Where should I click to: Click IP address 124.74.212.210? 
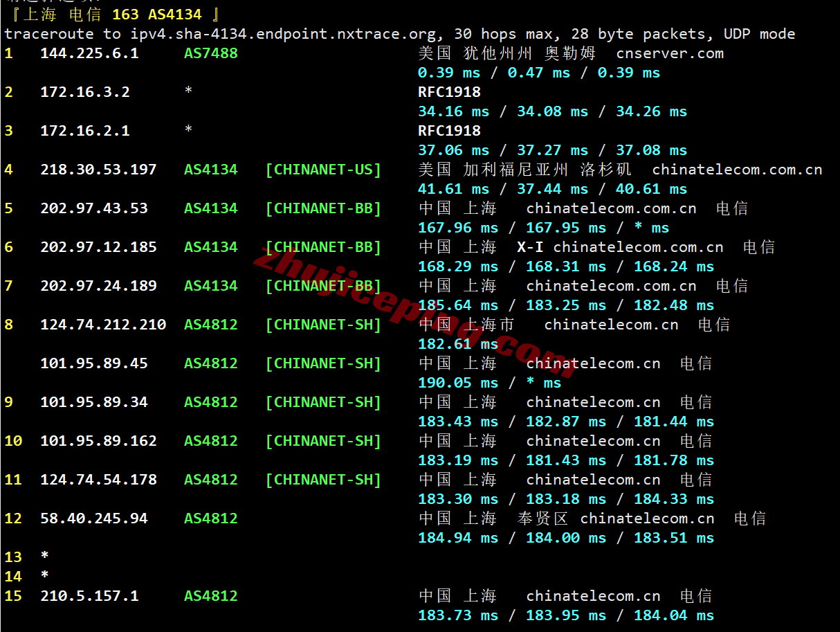point(103,325)
